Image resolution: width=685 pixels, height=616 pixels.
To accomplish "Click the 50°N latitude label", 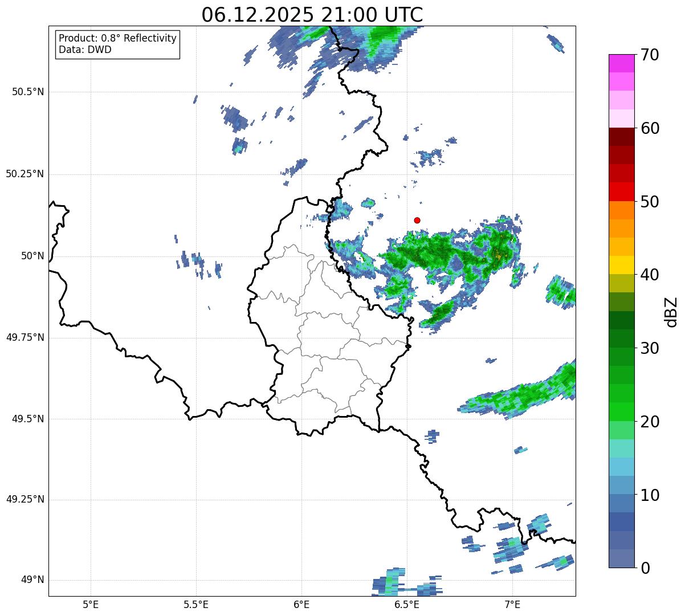I will coord(32,256).
